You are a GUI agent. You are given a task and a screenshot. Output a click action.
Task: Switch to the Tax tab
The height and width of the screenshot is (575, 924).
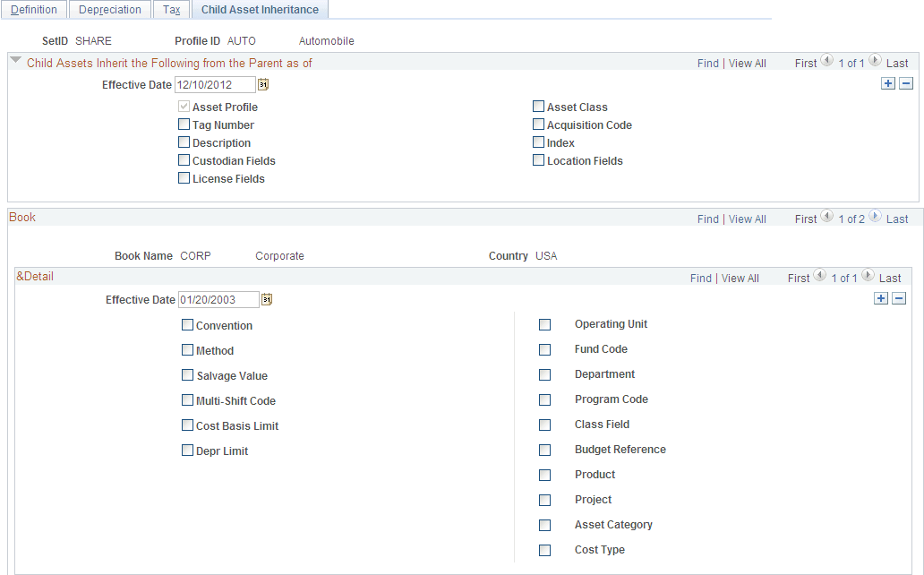[170, 9]
